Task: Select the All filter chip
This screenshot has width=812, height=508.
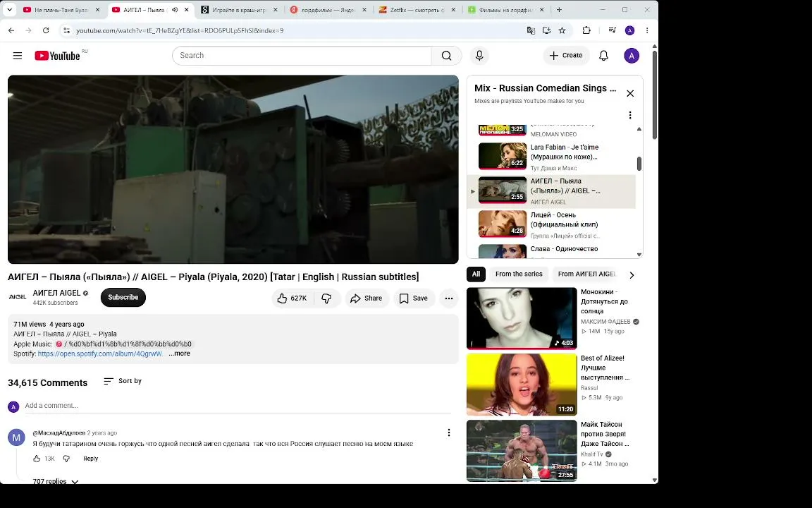Action: click(x=476, y=274)
